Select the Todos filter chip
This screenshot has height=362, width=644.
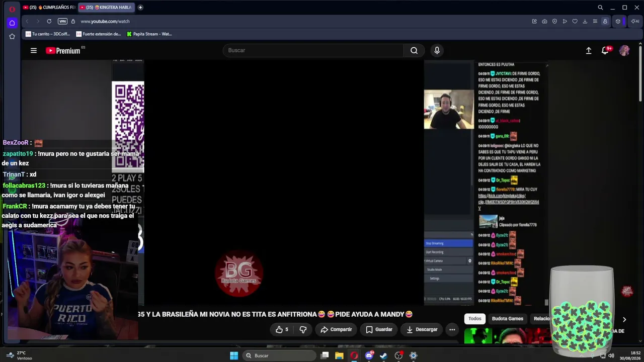(x=475, y=318)
